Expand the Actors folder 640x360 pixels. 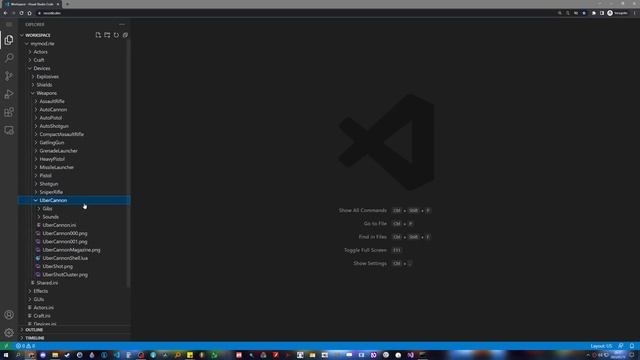74,52
